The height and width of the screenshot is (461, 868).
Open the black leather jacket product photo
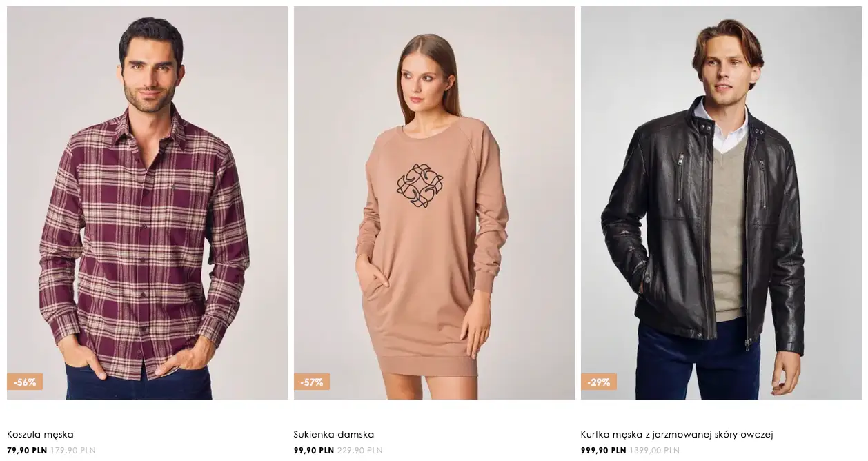(x=721, y=203)
